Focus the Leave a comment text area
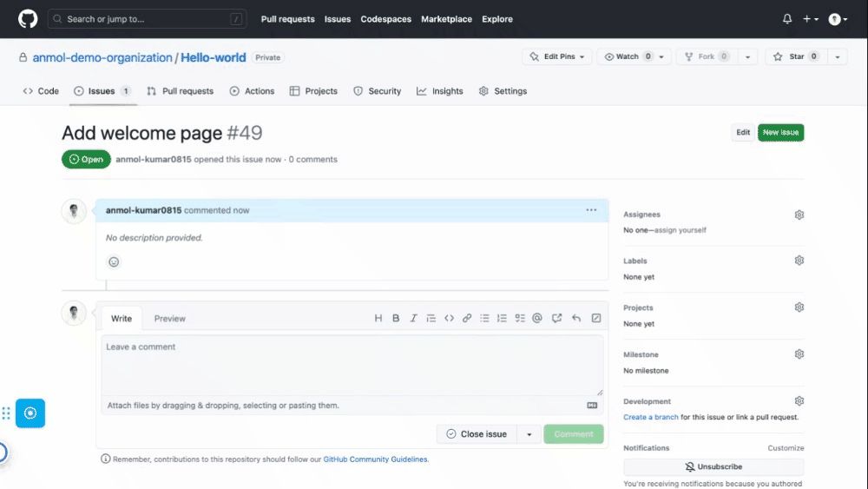This screenshot has height=489, width=868. tap(352, 366)
